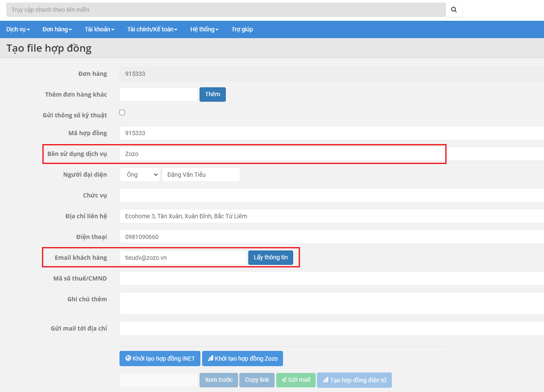Click the Ghi chú thêm text area
Image resolution: width=544 pixels, height=392 pixels.
click(332, 303)
